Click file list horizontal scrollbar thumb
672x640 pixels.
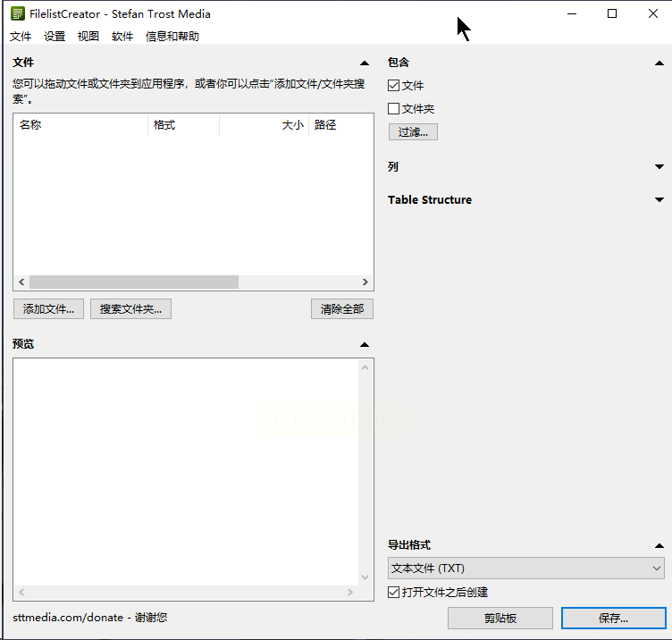pyautogui.click(x=134, y=282)
